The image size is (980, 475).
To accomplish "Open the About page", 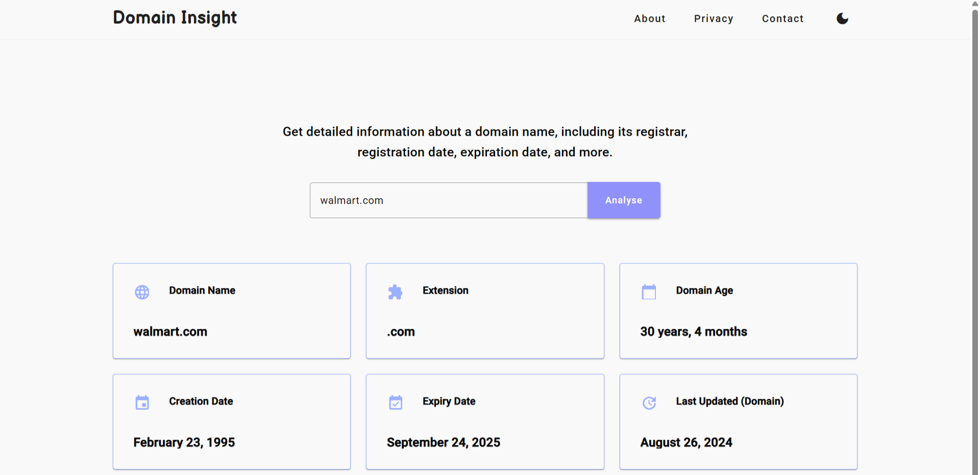I will [x=650, y=19].
